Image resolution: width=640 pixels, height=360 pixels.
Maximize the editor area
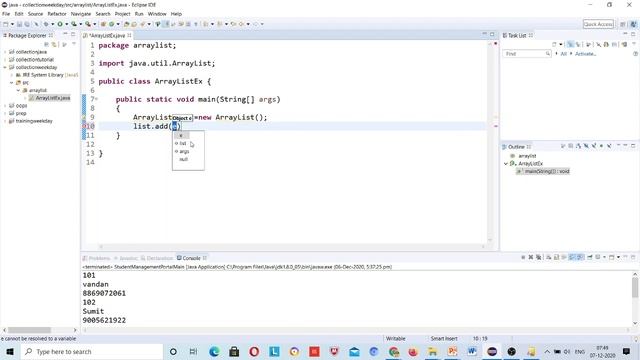coord(492,35)
